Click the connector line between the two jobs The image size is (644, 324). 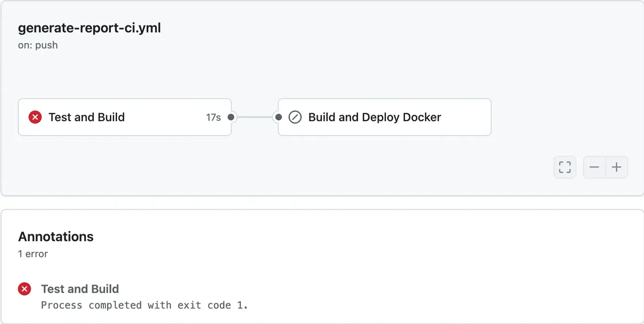tap(255, 117)
